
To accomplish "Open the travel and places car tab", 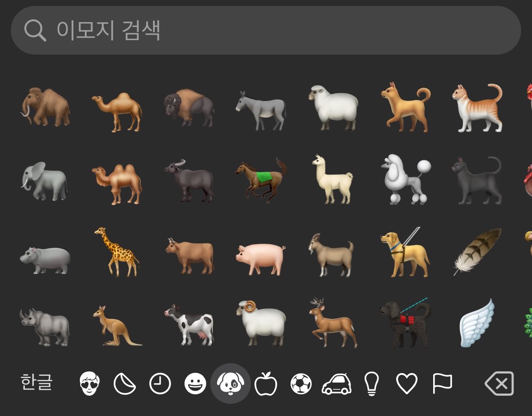I will [x=336, y=384].
